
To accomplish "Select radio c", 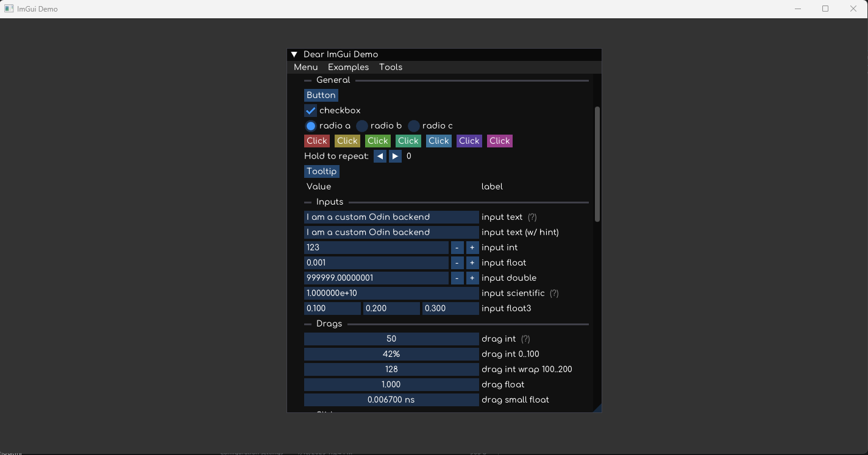I will (x=414, y=126).
